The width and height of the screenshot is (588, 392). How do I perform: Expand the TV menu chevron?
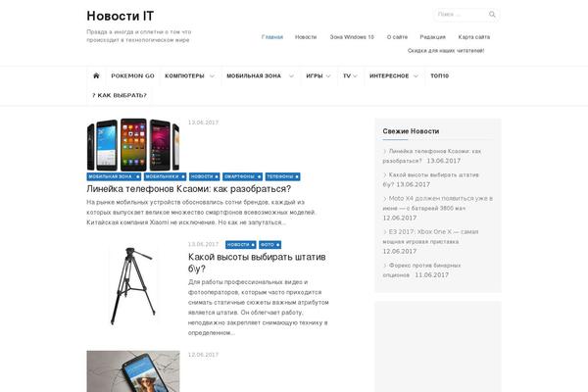click(355, 76)
